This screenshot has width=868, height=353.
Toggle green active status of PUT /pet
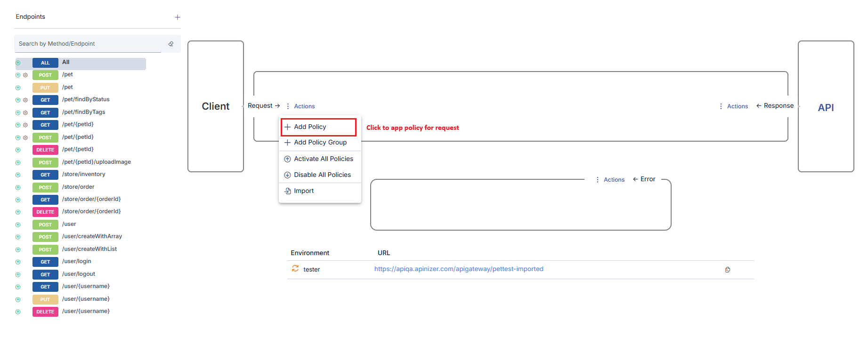pos(18,88)
